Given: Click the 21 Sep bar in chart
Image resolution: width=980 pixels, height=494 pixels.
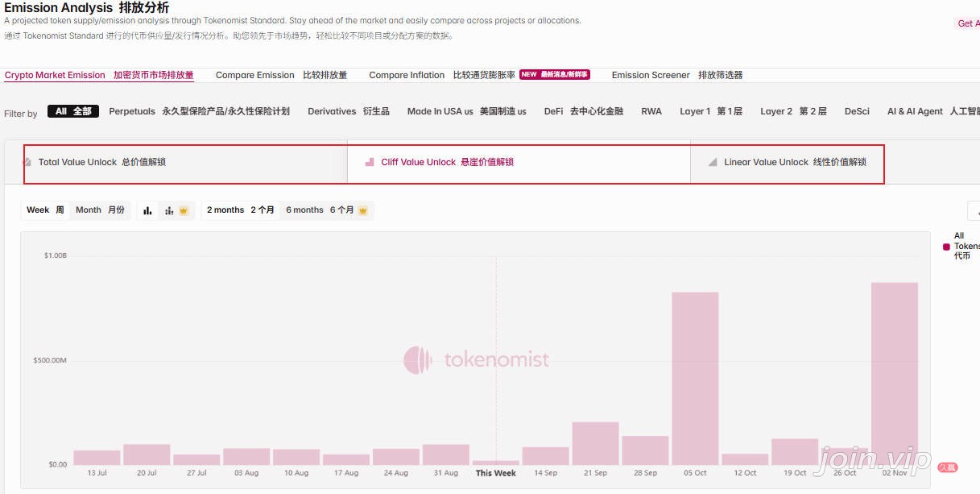Looking at the screenshot, I should [596, 443].
